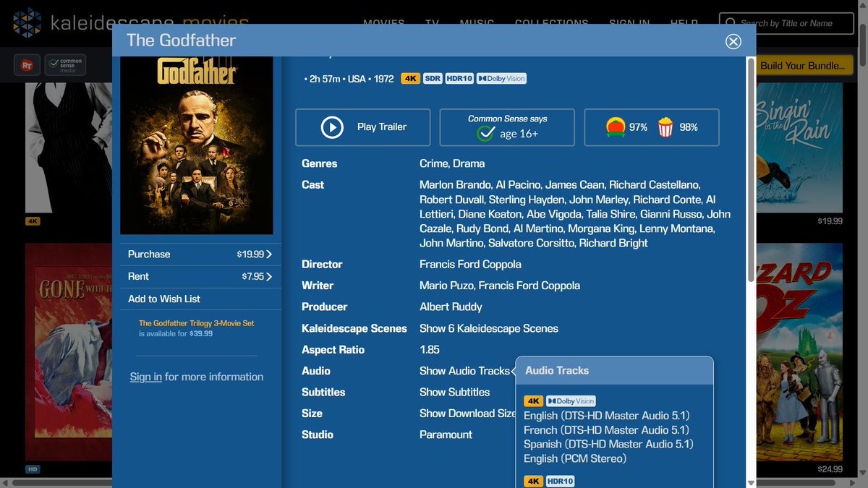Viewport: 868px width, 488px height.
Task: Open Purchase option for $19.99
Action: click(x=200, y=254)
